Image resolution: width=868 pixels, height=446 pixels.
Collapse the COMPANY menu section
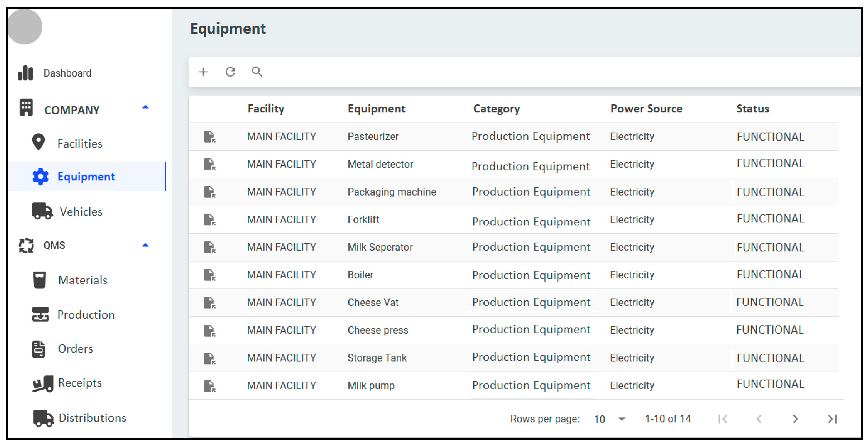click(x=145, y=107)
